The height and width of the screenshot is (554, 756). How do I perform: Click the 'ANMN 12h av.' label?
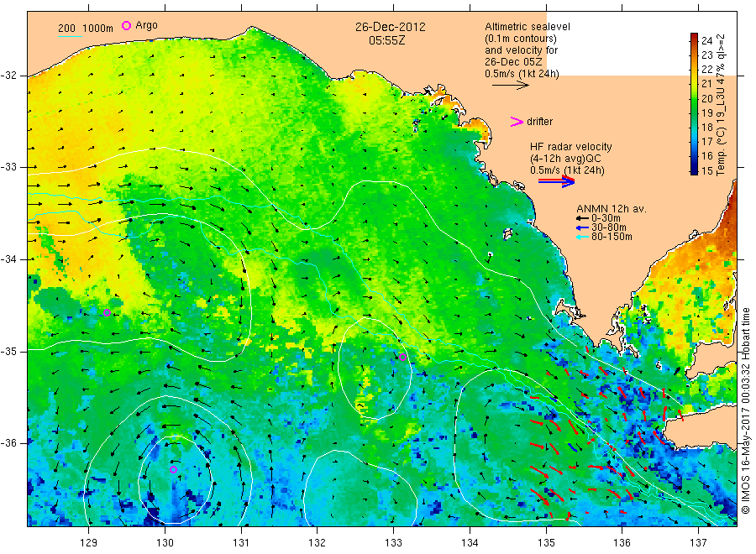click(612, 209)
